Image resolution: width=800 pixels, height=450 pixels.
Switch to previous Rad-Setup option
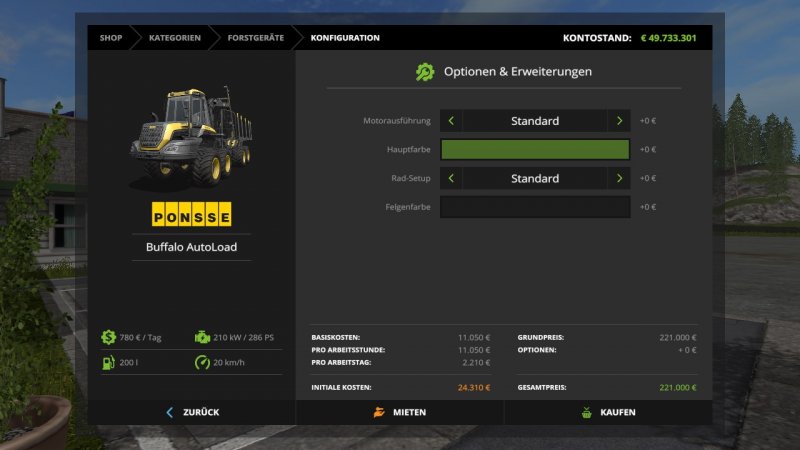click(451, 179)
